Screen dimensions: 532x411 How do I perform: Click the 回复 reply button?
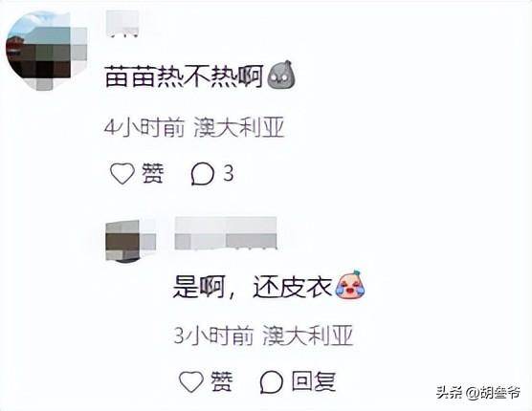point(314,381)
